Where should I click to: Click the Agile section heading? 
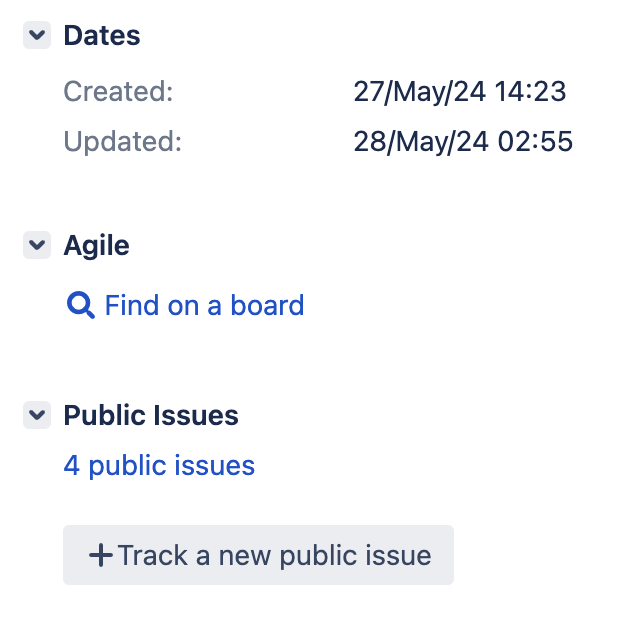click(96, 245)
